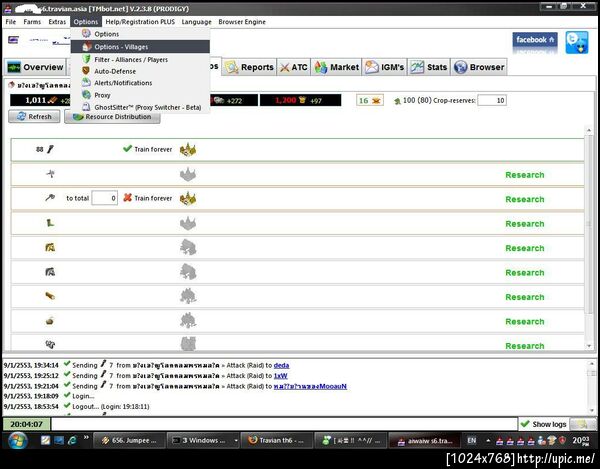Open the Help/Registration PLUS menu

click(x=140, y=22)
